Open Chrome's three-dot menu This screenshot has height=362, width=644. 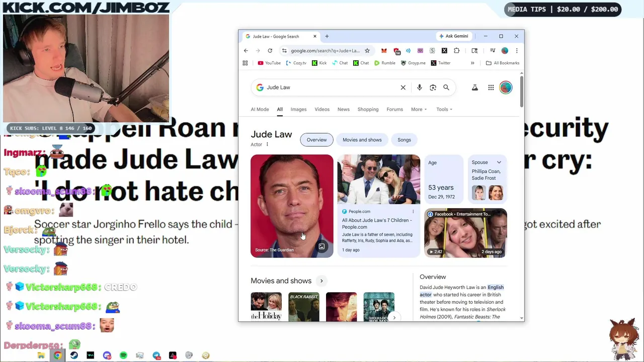517,51
